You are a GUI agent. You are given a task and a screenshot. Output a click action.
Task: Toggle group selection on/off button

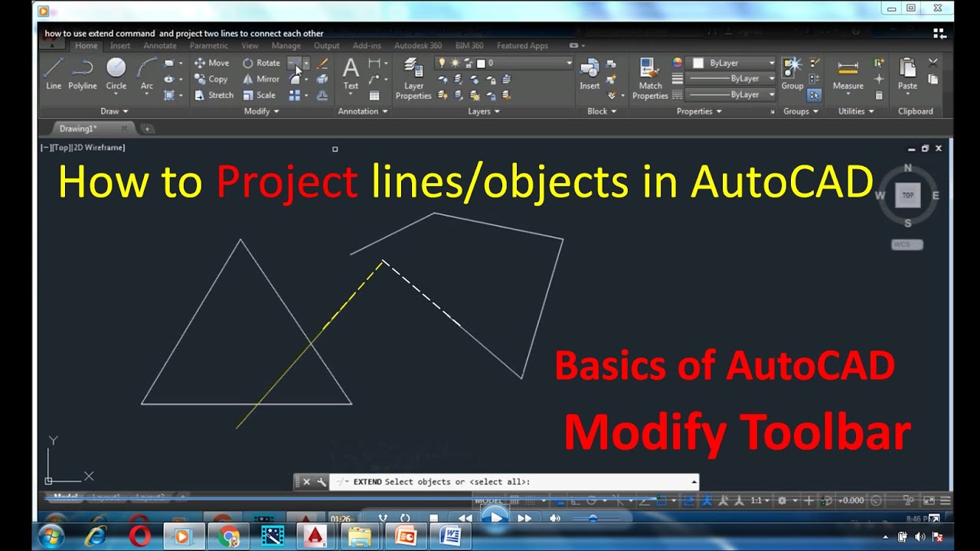coord(814,95)
